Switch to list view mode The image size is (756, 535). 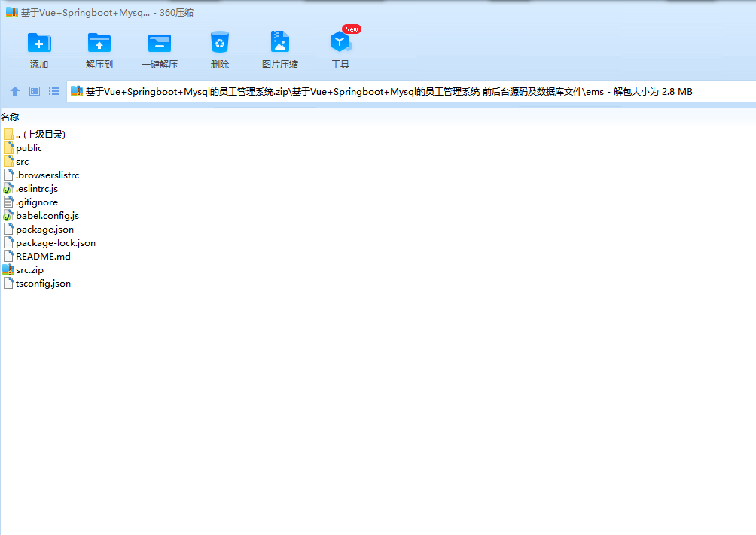[54, 91]
